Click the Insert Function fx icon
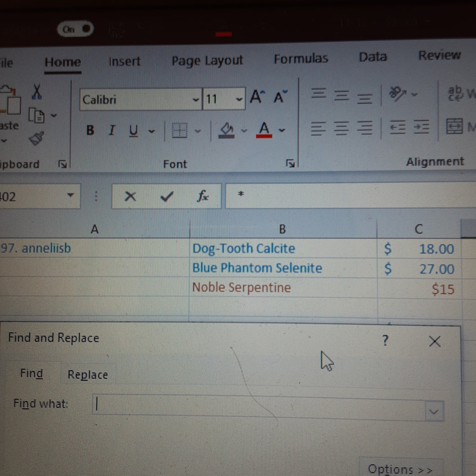 (x=203, y=196)
